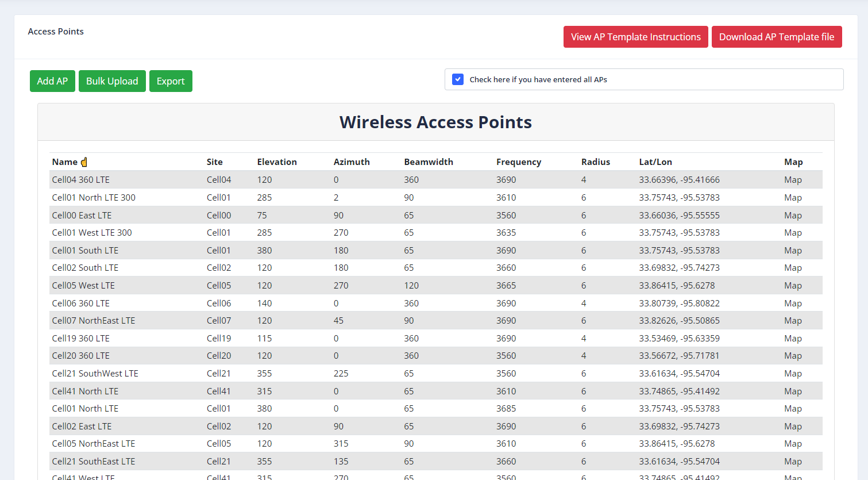868x480 pixels.
Task: Click coordinates 33.80739, -95.80822
Action: click(x=680, y=304)
